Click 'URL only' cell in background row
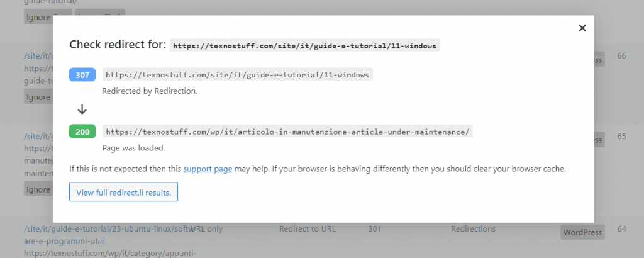 point(207,229)
